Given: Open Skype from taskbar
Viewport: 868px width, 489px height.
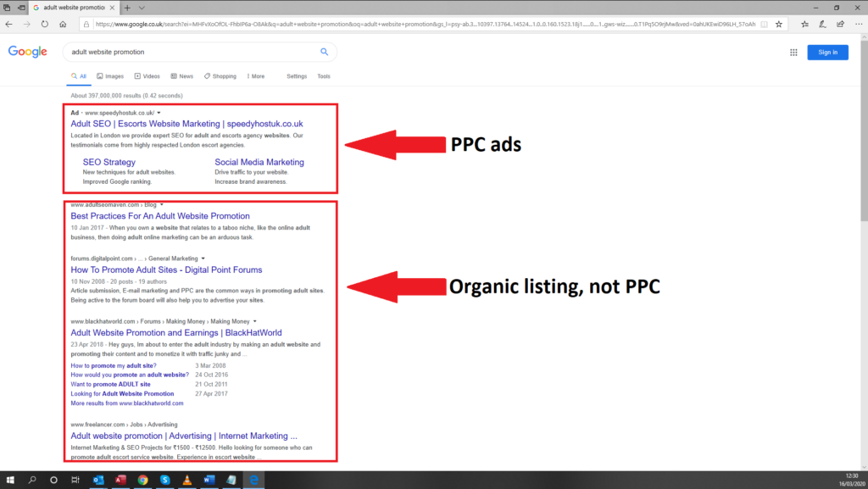Looking at the screenshot, I should (165, 480).
